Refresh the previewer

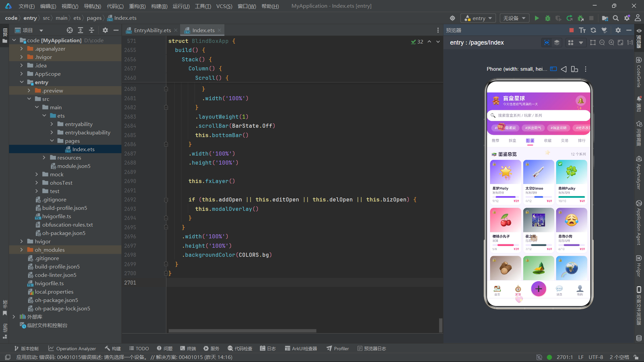593,30
